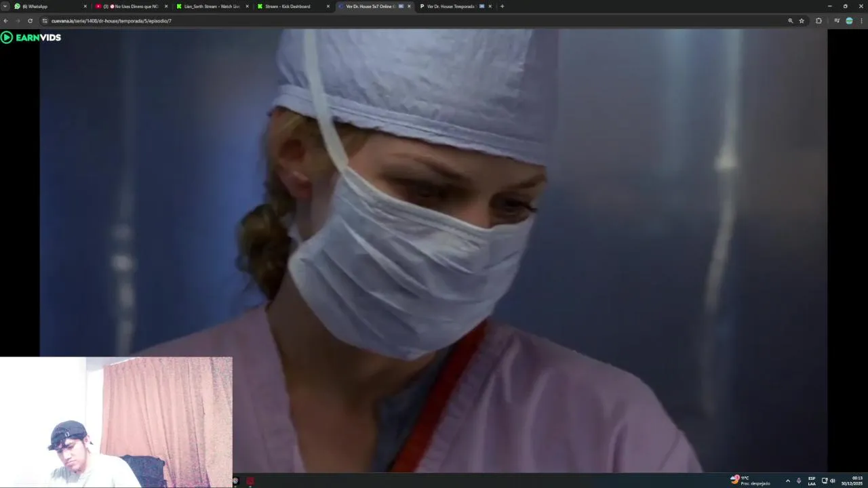Click the media indicator on the Dr. House Temporada tab

[x=481, y=6]
